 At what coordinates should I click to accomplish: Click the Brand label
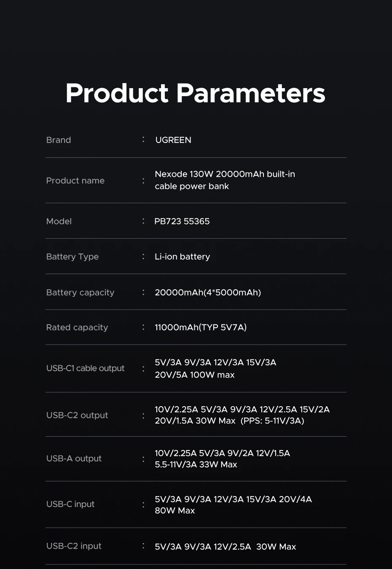pyautogui.click(x=59, y=140)
